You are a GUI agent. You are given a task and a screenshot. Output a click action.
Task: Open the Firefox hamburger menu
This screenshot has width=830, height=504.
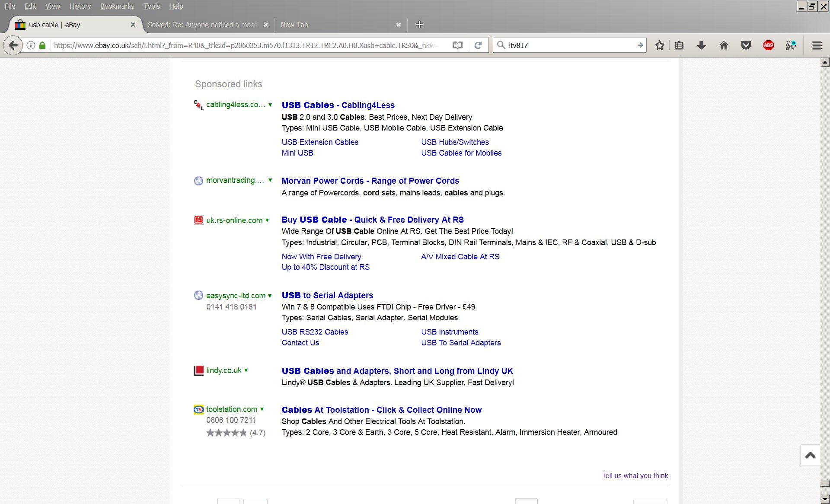click(x=817, y=45)
